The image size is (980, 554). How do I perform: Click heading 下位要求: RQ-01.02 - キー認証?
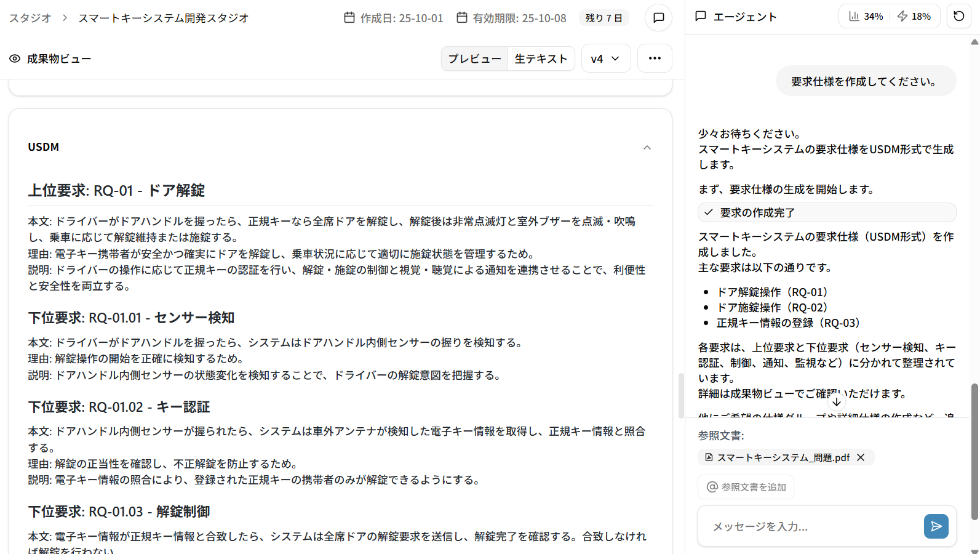pyautogui.click(x=119, y=407)
